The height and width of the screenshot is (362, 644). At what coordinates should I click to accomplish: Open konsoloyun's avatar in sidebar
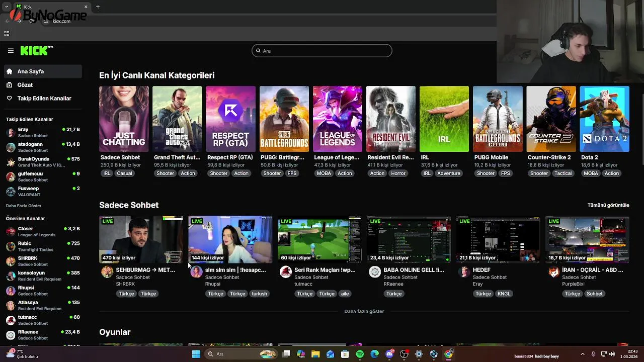click(11, 276)
